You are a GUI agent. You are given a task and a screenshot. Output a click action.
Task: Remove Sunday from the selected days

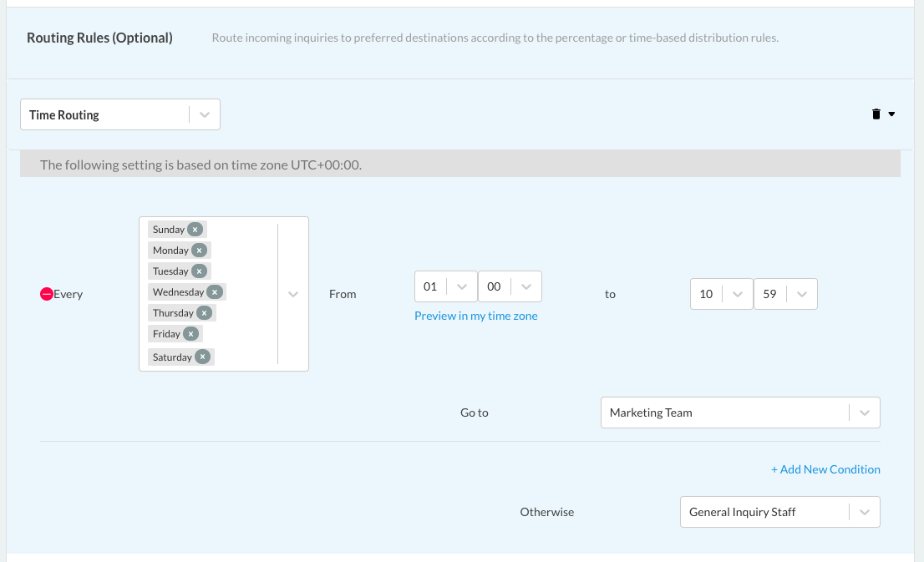click(195, 229)
